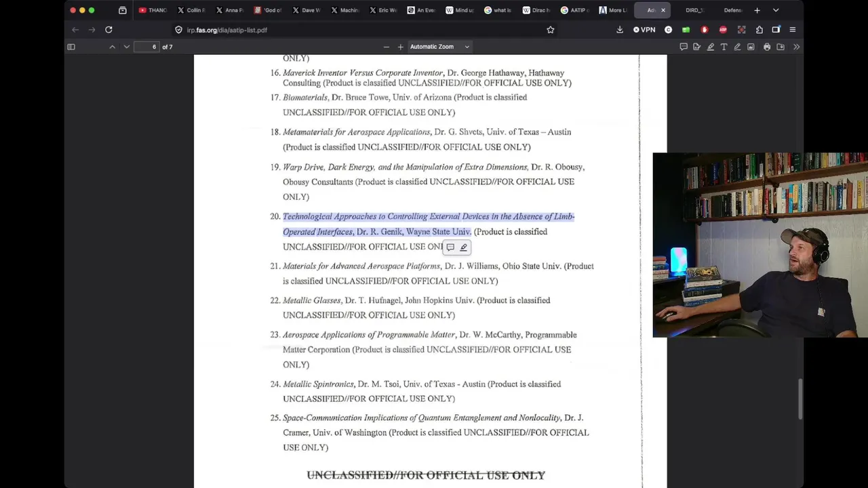
Task: Expand the PDF tools overflow chevrons
Action: (796, 47)
